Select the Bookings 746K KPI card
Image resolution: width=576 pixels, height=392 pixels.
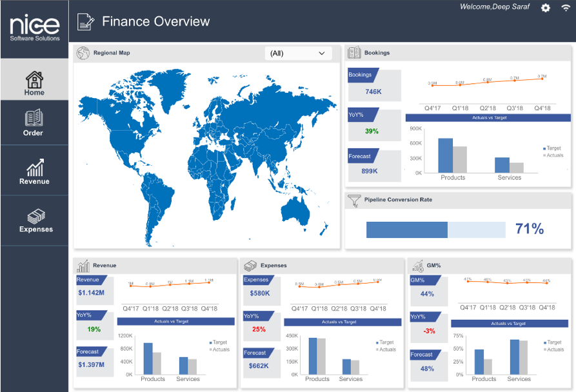click(x=373, y=85)
